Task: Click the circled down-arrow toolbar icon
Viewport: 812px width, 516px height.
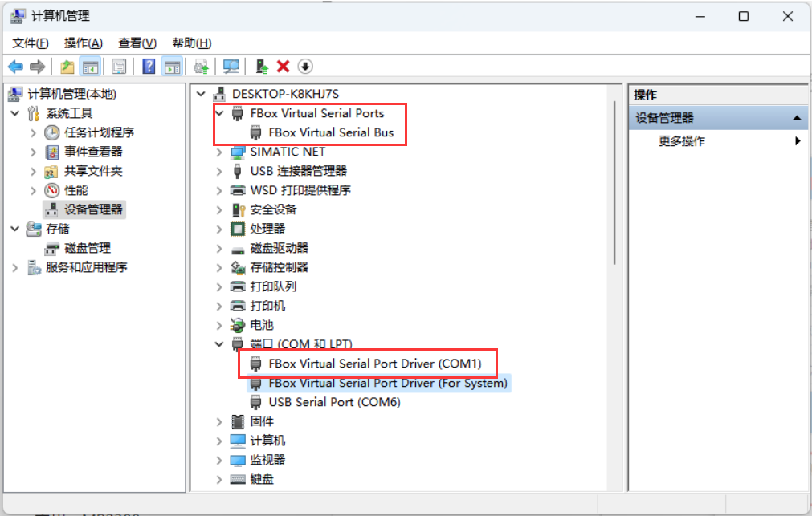Action: pyautogui.click(x=305, y=67)
